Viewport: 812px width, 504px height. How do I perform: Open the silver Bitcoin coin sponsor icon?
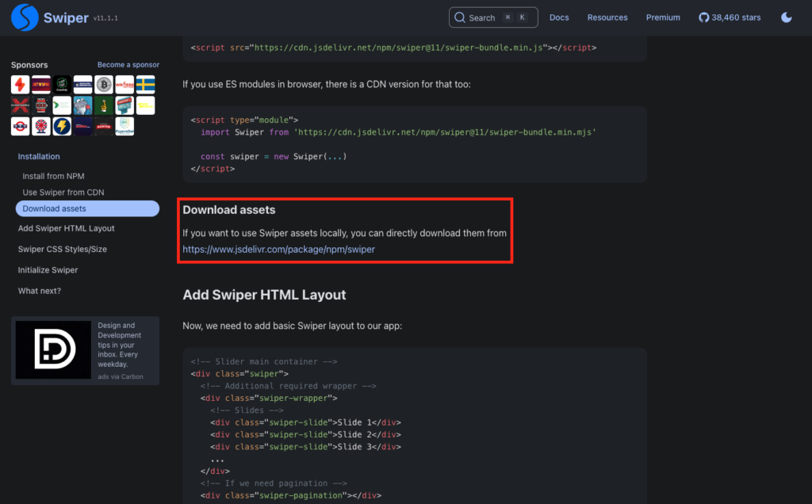[x=104, y=84]
